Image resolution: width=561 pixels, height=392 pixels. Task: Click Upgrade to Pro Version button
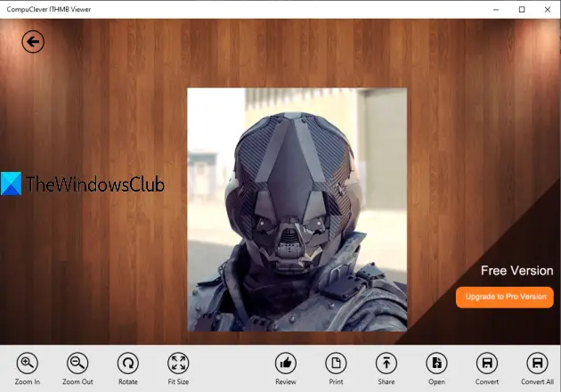pyautogui.click(x=505, y=298)
